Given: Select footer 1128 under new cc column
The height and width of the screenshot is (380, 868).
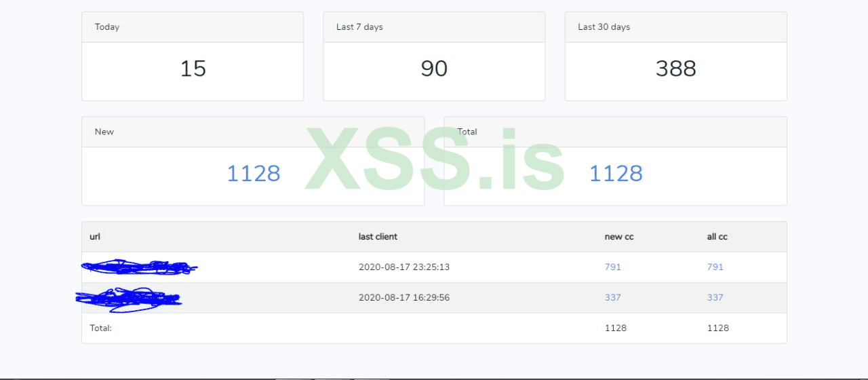Looking at the screenshot, I should [616, 328].
